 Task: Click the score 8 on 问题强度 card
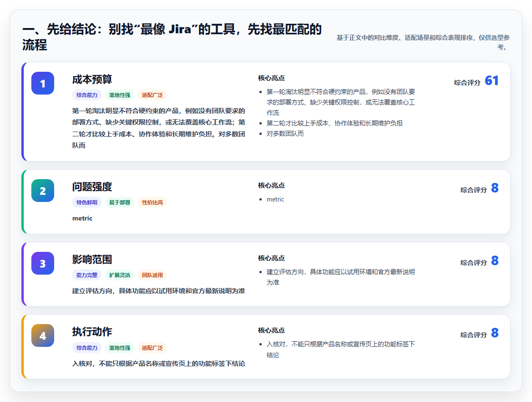tap(494, 188)
